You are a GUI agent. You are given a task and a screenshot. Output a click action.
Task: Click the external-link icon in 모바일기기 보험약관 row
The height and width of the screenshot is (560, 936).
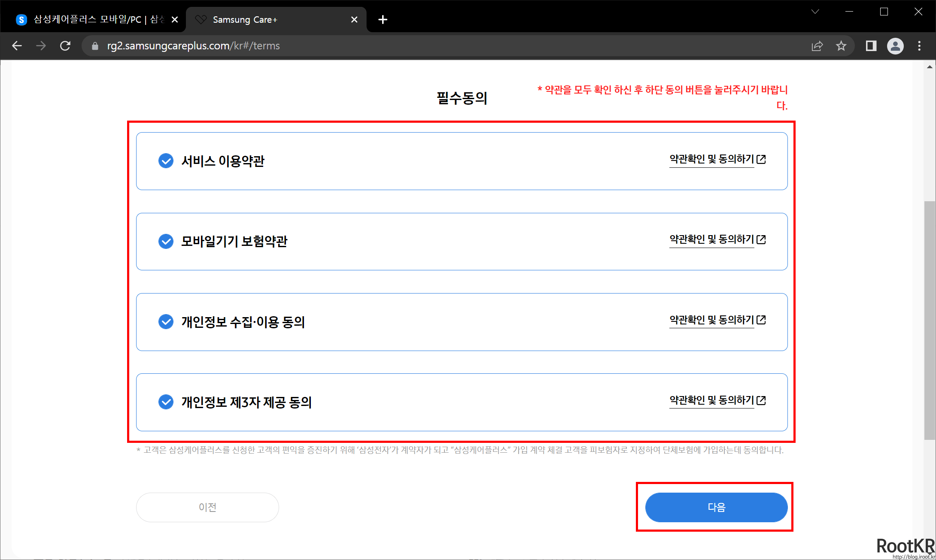tap(761, 239)
